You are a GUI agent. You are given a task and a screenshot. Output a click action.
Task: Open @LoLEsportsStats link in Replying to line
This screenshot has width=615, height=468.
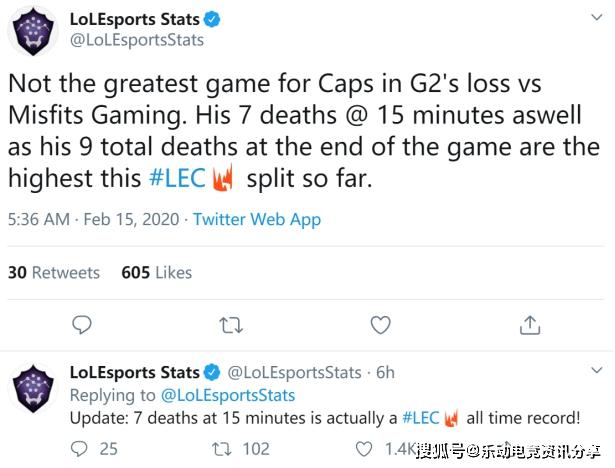[225, 395]
